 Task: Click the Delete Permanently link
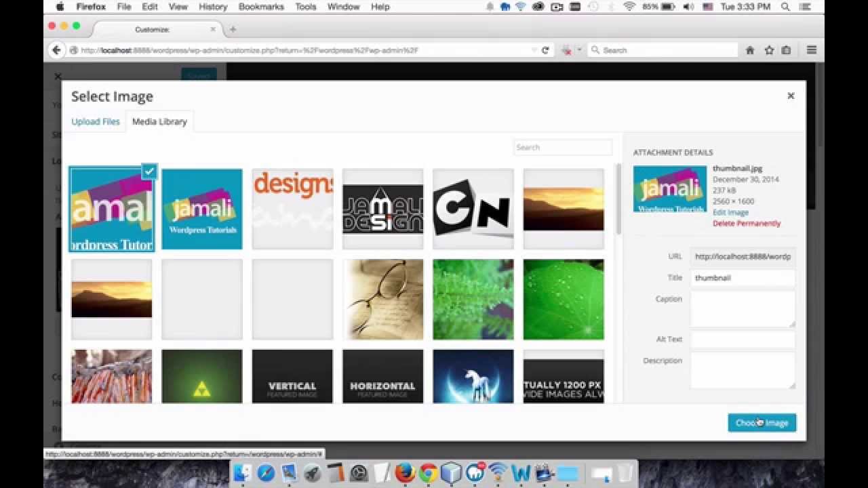pyautogui.click(x=747, y=223)
